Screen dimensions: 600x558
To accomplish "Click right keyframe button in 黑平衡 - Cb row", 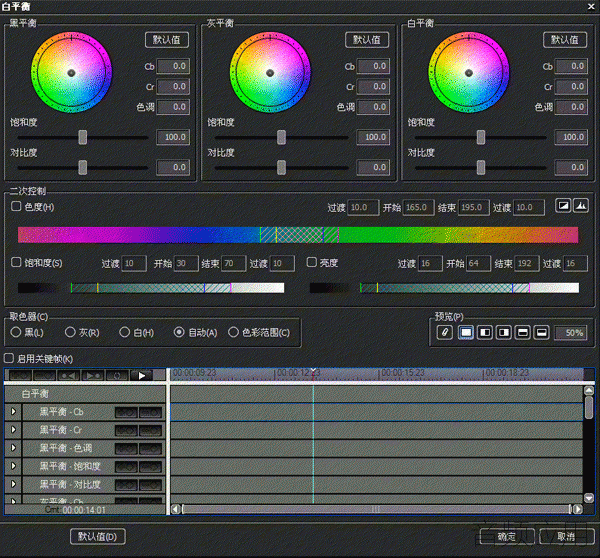I will pyautogui.click(x=150, y=412).
